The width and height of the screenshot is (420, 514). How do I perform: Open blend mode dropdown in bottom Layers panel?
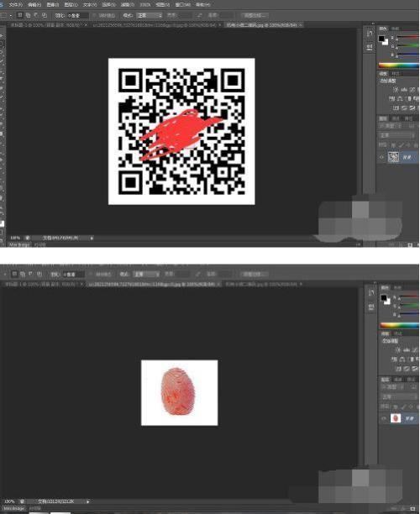[399, 396]
